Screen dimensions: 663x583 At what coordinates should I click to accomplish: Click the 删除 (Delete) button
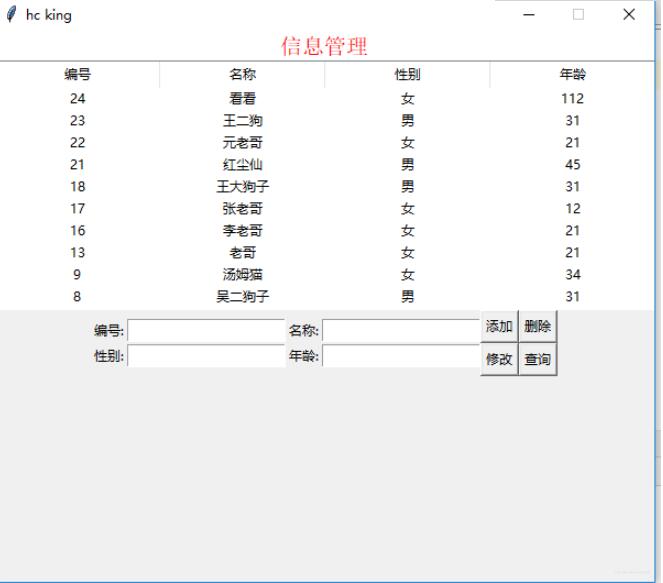pyautogui.click(x=537, y=326)
